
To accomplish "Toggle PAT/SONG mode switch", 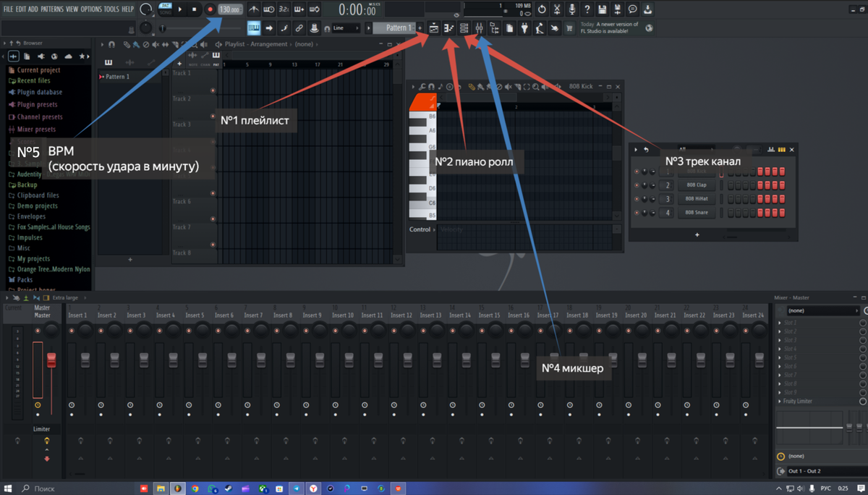I will point(164,9).
